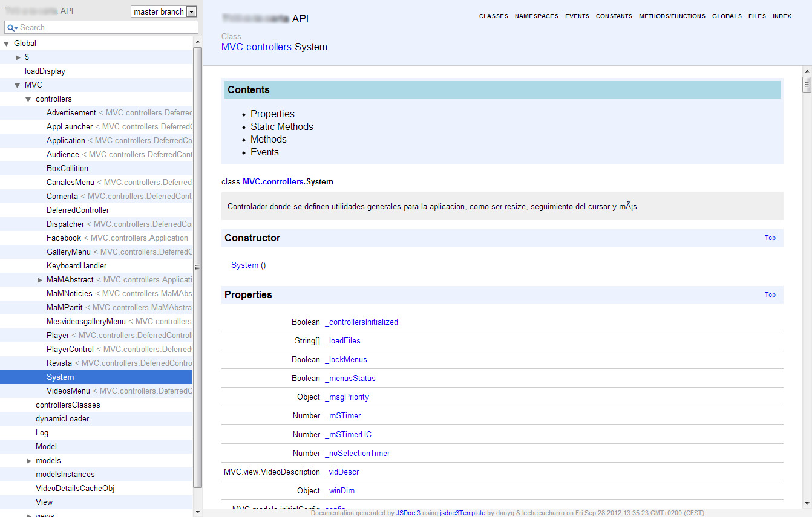Open the master branch dropdown

click(x=164, y=11)
